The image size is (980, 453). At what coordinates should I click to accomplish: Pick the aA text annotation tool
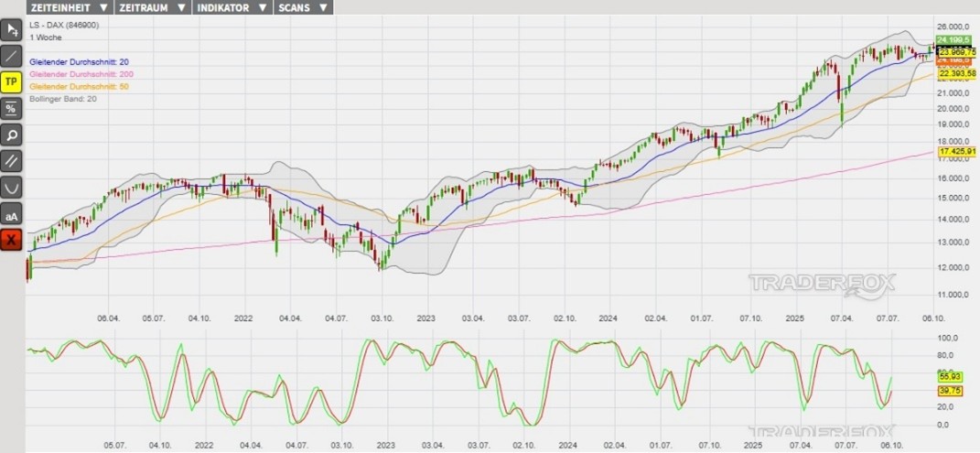pos(11,216)
